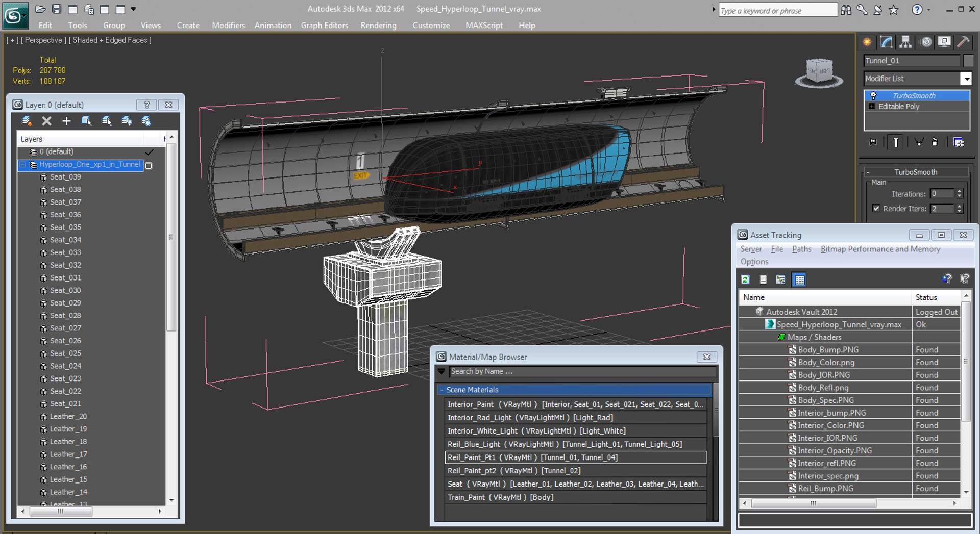This screenshot has width=980, height=534.
Task: Toggle TurboSmooth modifier lightbulb on/off
Action: point(873,95)
